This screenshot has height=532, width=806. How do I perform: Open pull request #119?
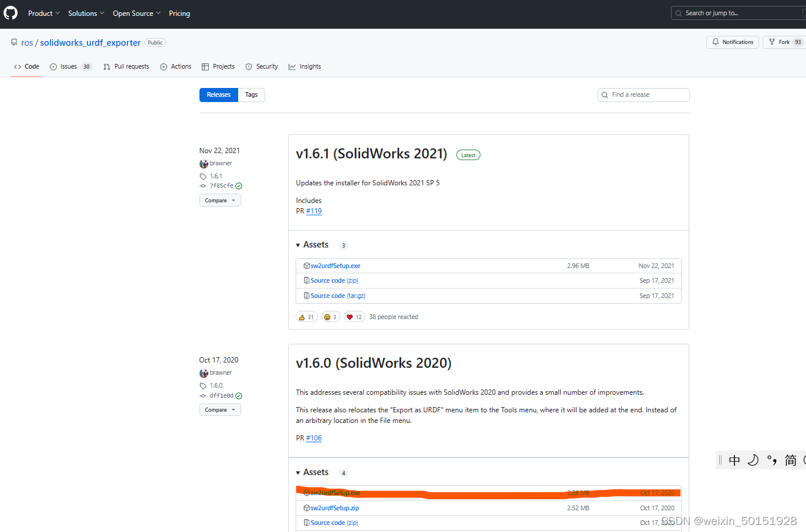point(314,211)
